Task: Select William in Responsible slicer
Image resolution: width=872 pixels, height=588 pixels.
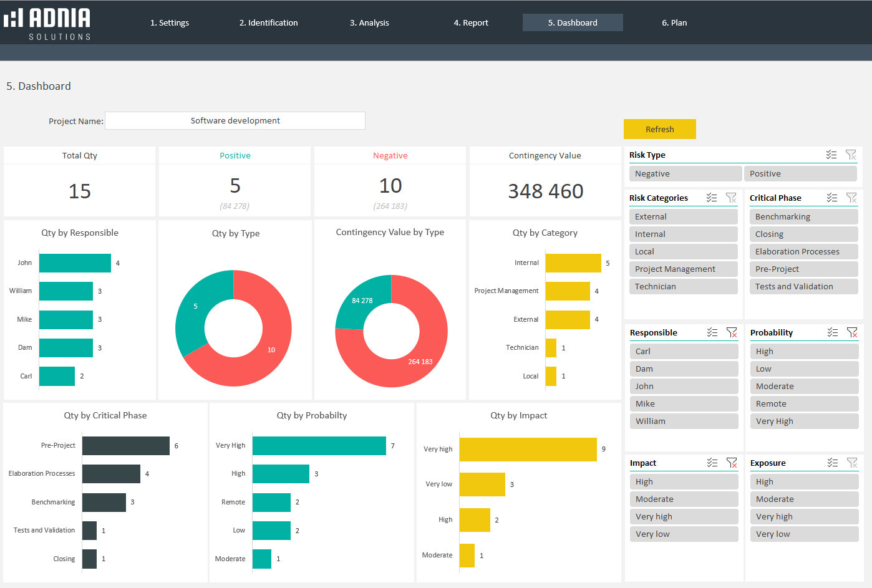Action: pyautogui.click(x=684, y=422)
